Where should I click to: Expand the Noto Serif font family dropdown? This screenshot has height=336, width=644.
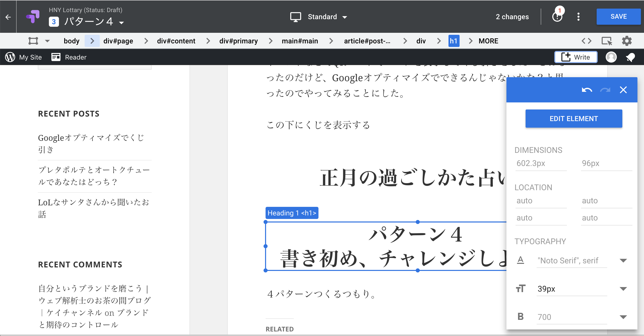[x=623, y=261]
